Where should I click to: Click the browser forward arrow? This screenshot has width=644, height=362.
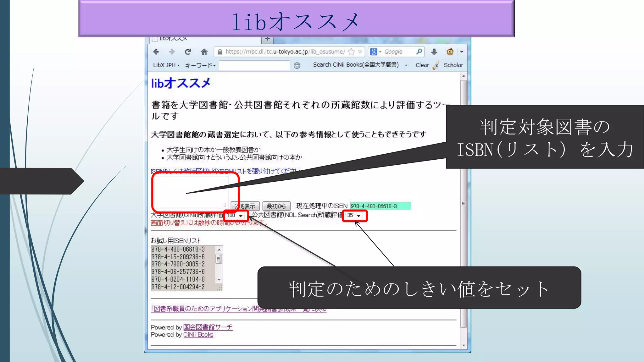pyautogui.click(x=172, y=52)
